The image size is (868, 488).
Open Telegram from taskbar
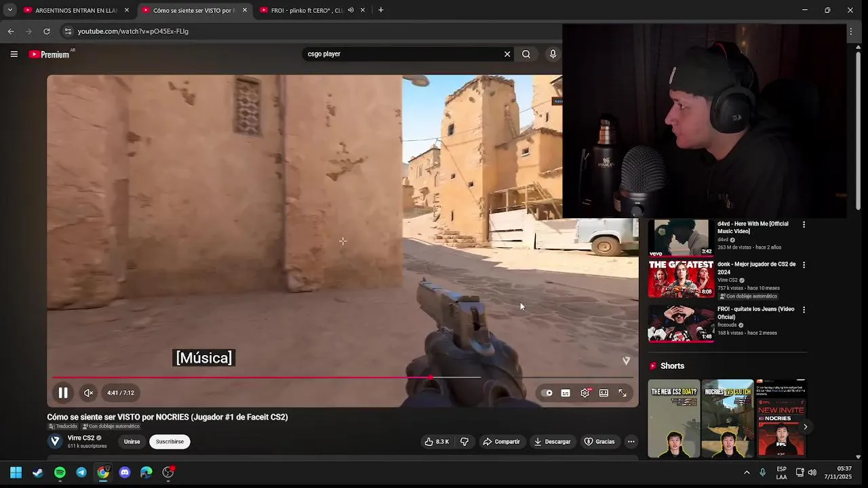pos(81,472)
